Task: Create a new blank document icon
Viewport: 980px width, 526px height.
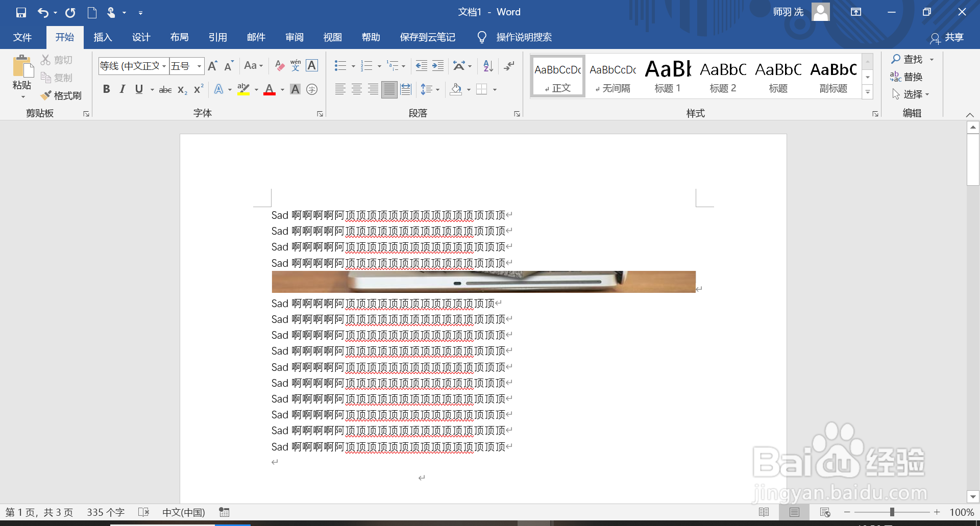Action: tap(92, 12)
